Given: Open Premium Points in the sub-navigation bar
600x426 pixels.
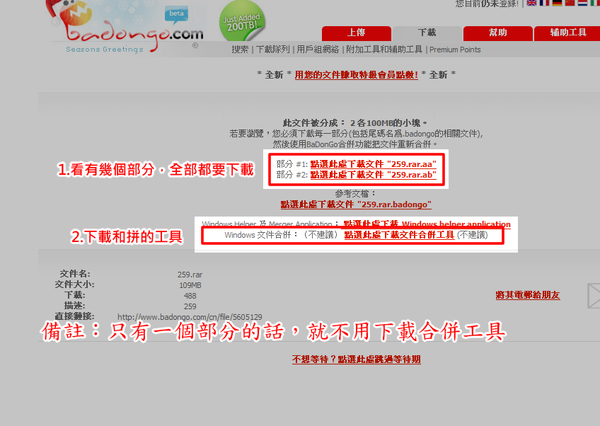Looking at the screenshot, I should pos(455,50).
